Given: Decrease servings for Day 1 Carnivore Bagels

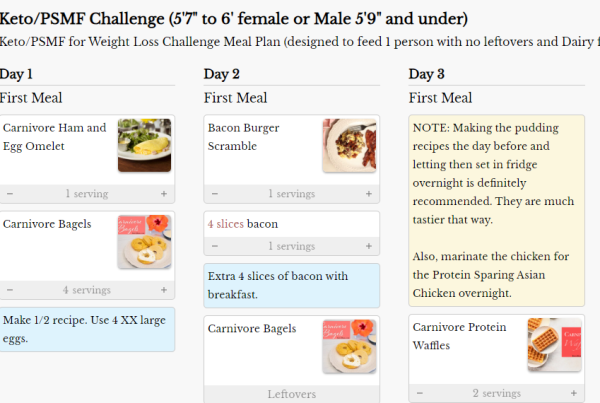Looking at the screenshot, I should (x=10, y=290).
